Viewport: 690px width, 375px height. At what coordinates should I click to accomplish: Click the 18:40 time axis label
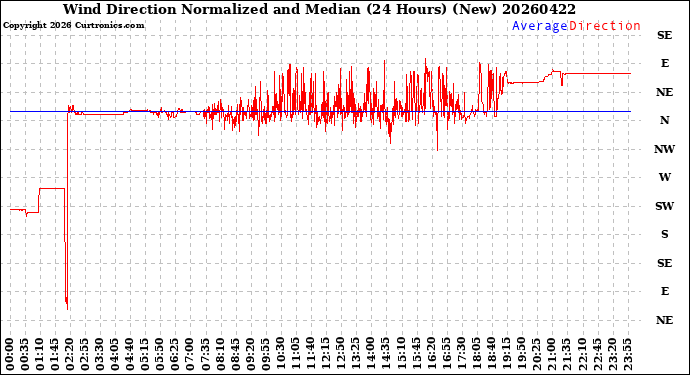(492, 354)
